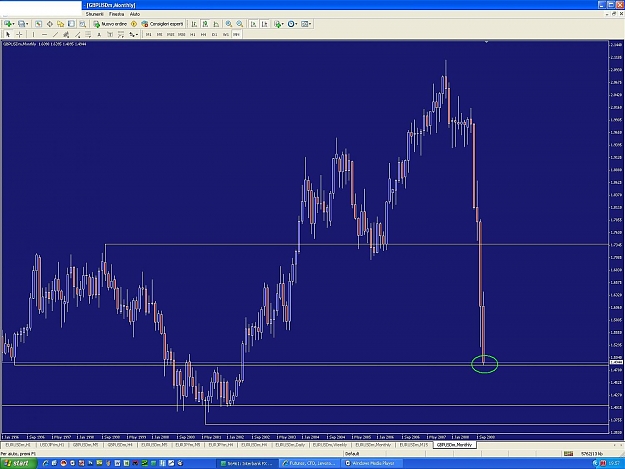Switch to Futures, CFD taskbar window
Screen dimensions: 625x469
coord(309,463)
